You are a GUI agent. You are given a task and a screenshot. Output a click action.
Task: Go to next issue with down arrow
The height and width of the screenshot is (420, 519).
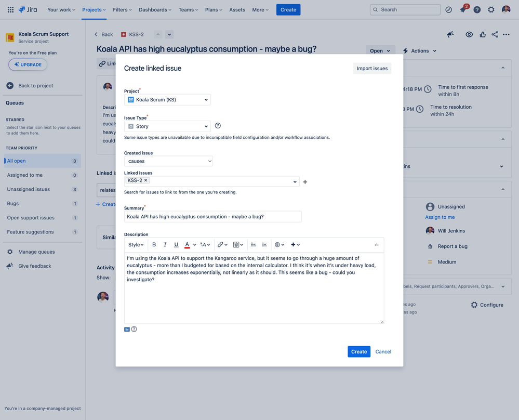point(169,34)
